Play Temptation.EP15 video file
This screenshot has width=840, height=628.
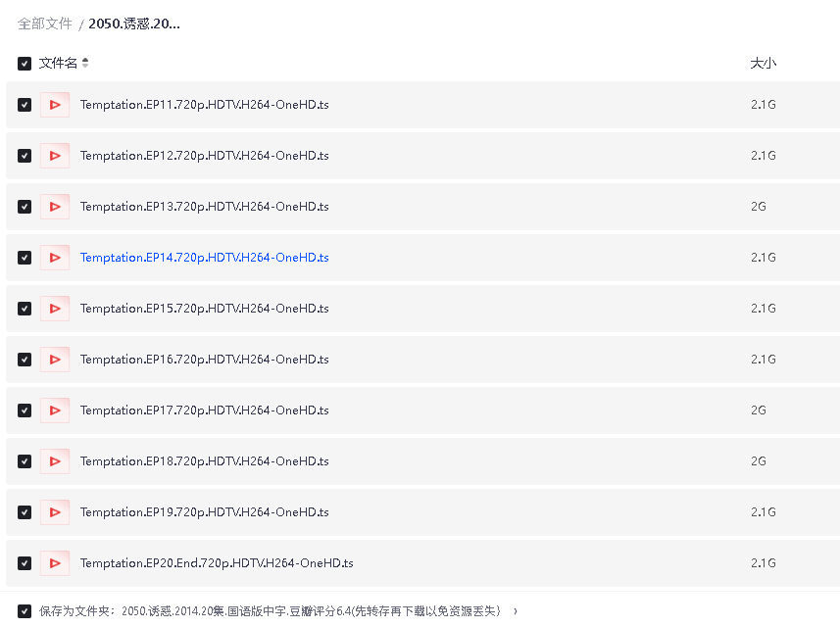55,308
